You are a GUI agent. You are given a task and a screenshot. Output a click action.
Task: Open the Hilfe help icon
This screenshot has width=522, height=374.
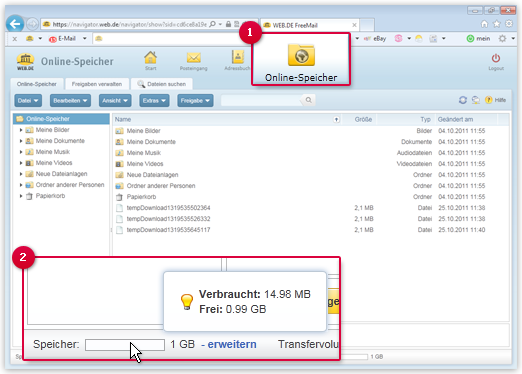tap(489, 100)
